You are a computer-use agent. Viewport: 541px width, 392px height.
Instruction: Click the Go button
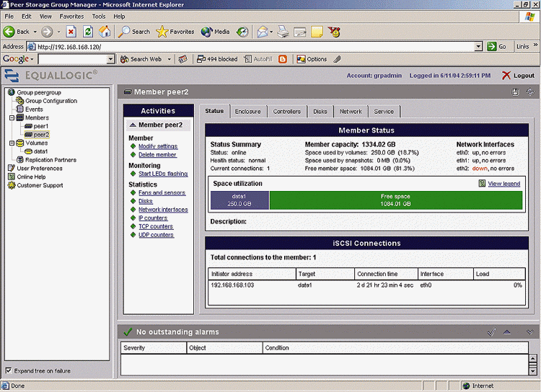[x=497, y=47]
